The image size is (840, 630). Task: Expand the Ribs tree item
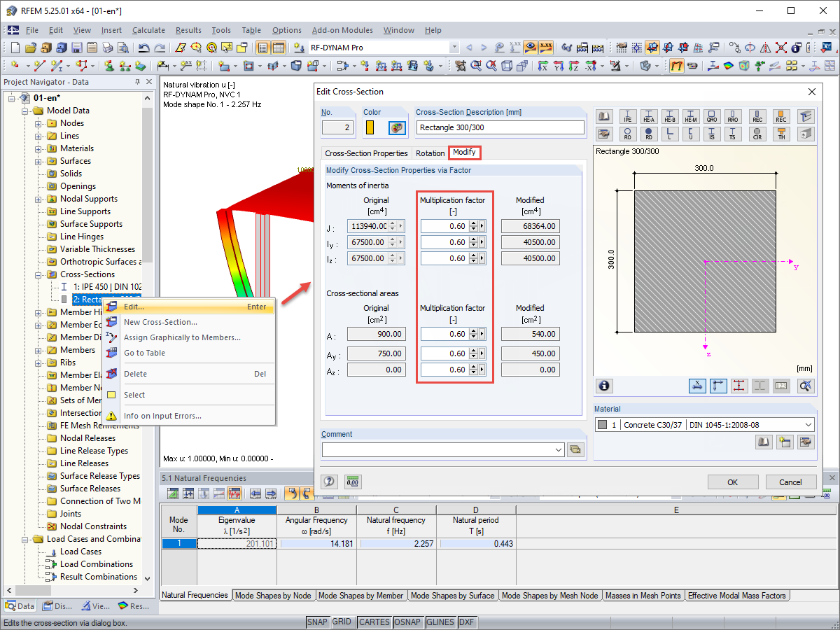pyautogui.click(x=39, y=363)
